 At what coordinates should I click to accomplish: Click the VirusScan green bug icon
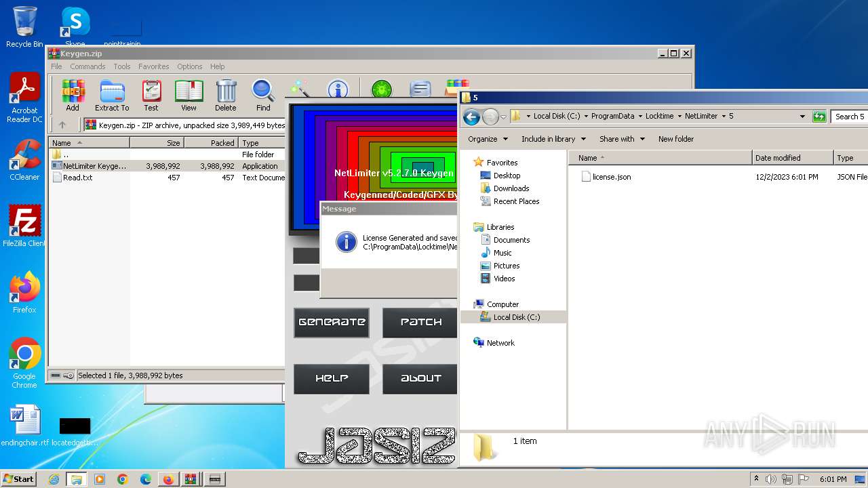click(x=382, y=89)
